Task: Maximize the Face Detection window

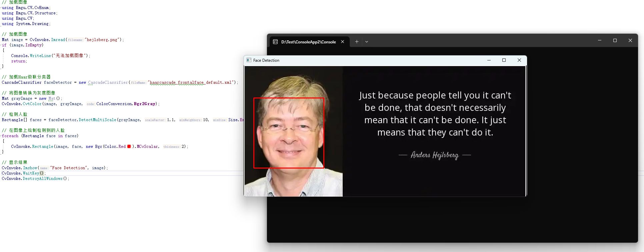Action: coord(504,60)
